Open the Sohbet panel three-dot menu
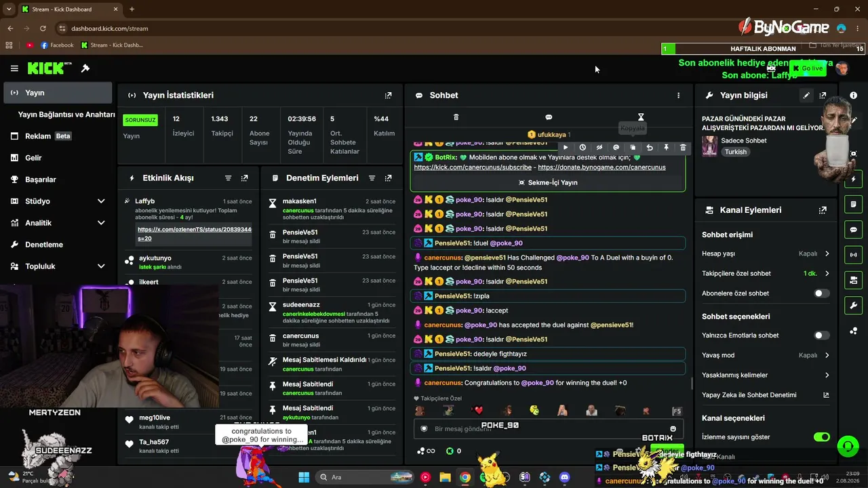 tap(678, 96)
